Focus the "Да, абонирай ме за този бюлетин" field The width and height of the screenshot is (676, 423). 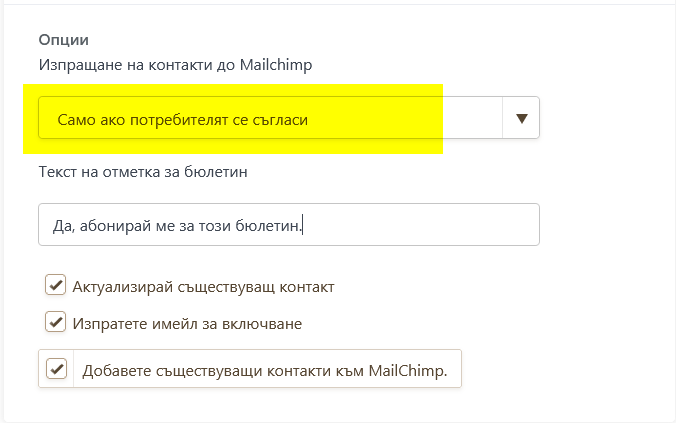click(x=288, y=225)
